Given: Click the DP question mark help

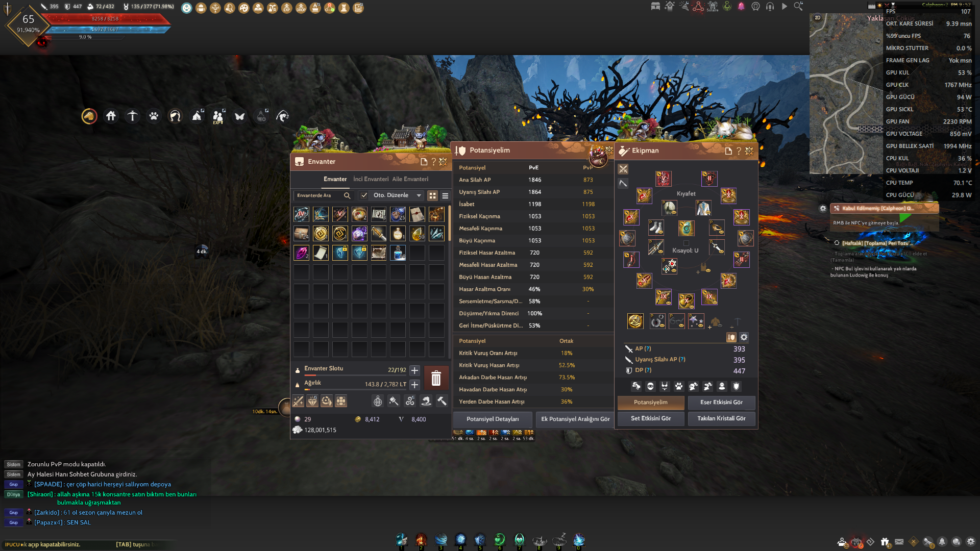Looking at the screenshot, I should coord(648,370).
